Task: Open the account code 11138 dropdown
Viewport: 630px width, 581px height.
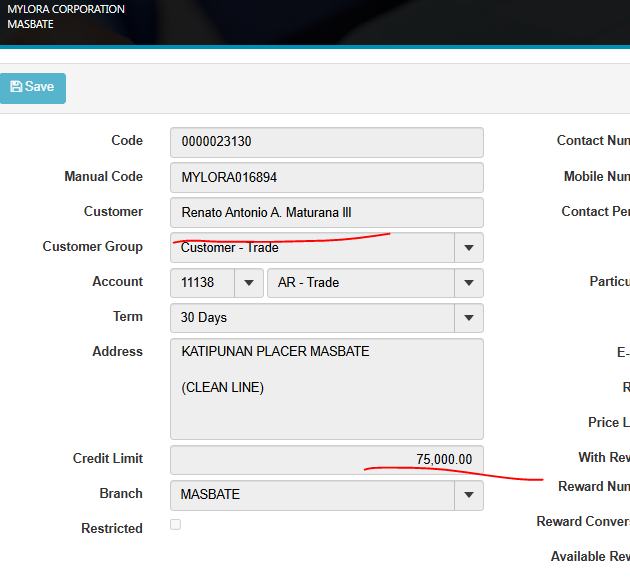Action: click(x=249, y=283)
